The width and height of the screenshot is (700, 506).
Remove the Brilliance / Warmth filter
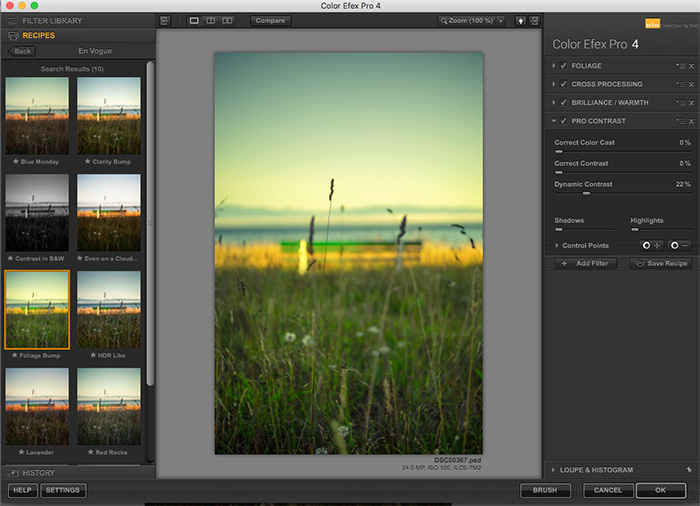coord(692,103)
